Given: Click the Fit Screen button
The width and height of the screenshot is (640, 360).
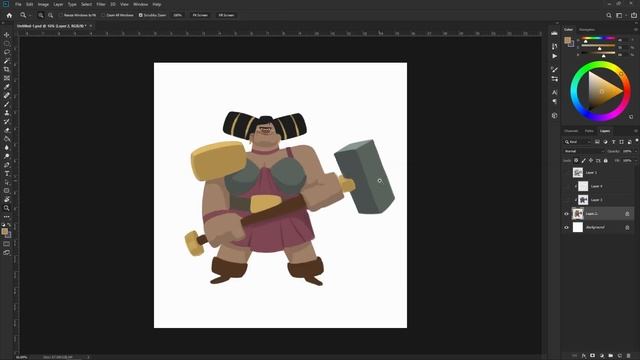Looking at the screenshot, I should [200, 15].
